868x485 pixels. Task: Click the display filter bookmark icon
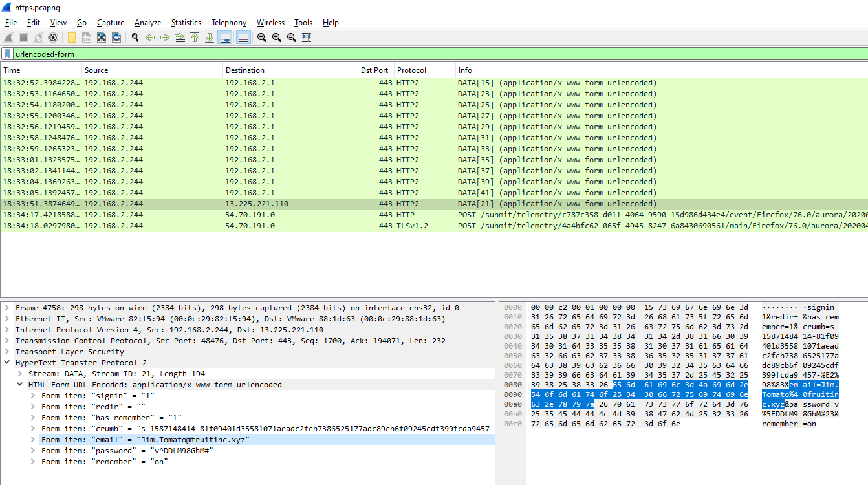(x=7, y=54)
